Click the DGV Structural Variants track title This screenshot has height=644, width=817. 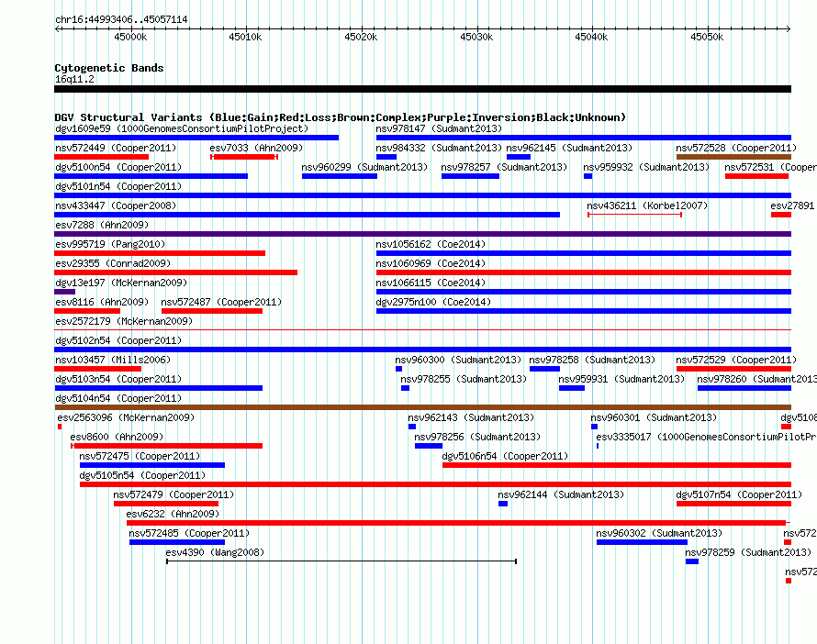341,117
